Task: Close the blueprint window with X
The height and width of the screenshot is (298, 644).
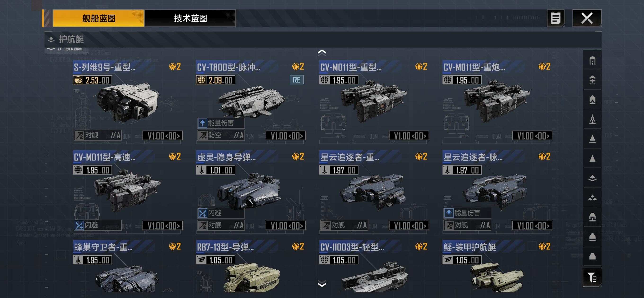Action: pyautogui.click(x=587, y=18)
